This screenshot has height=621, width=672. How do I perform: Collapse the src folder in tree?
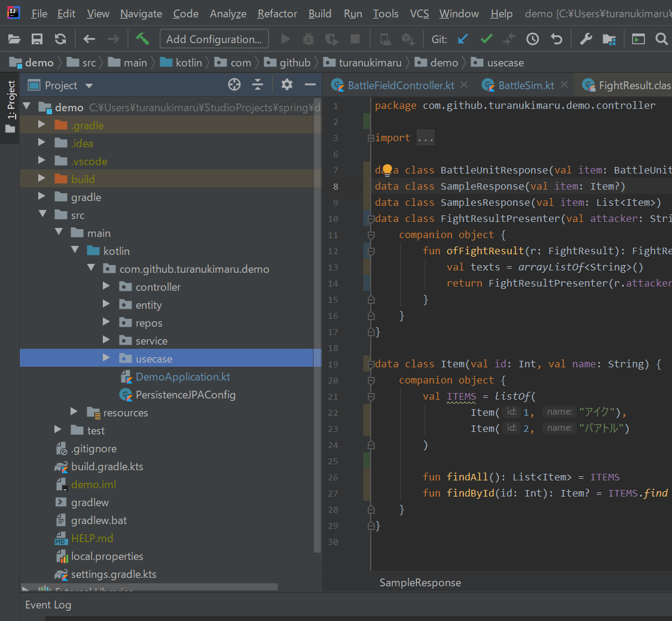[x=42, y=215]
